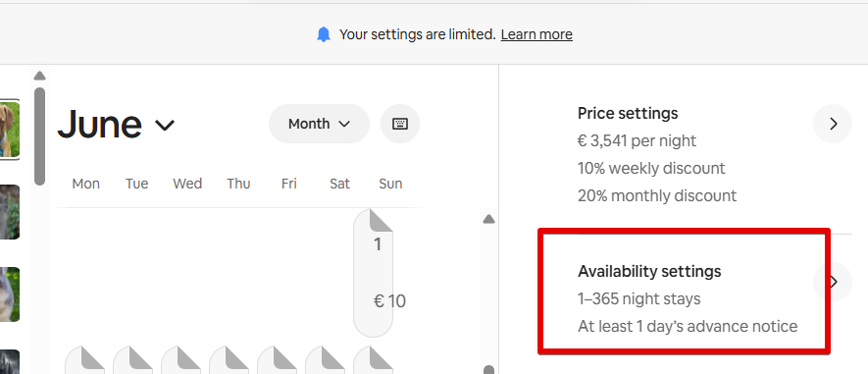Click the up arrow of the listings scrollbar
The width and height of the screenshot is (868, 374).
[x=39, y=76]
